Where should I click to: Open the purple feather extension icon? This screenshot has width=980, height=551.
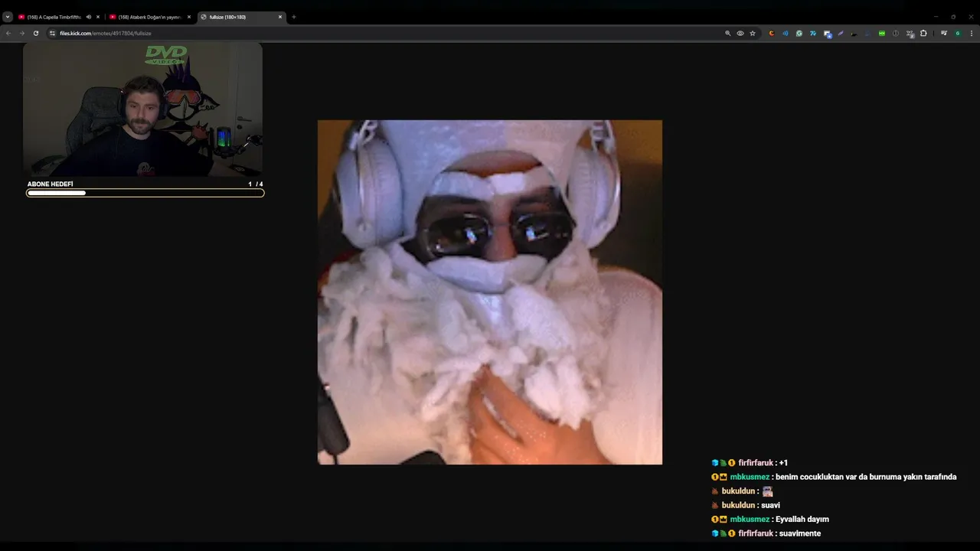point(841,34)
